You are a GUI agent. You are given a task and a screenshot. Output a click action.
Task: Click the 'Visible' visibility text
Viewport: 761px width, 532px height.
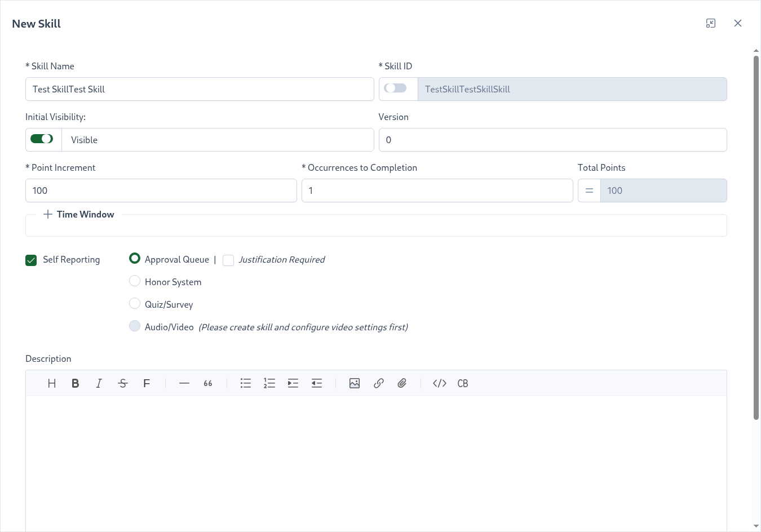click(84, 140)
